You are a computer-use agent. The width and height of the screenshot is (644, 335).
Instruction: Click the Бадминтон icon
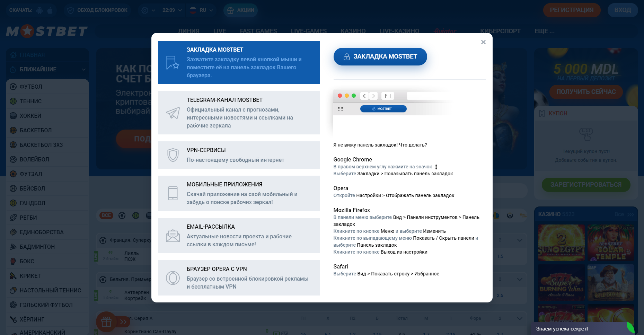click(13, 247)
